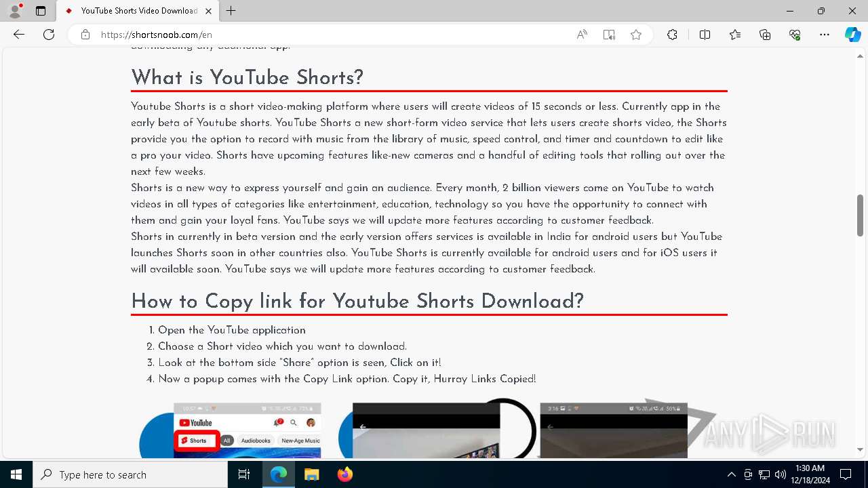Refresh the current page
This screenshot has width=868, height=488.
49,35
